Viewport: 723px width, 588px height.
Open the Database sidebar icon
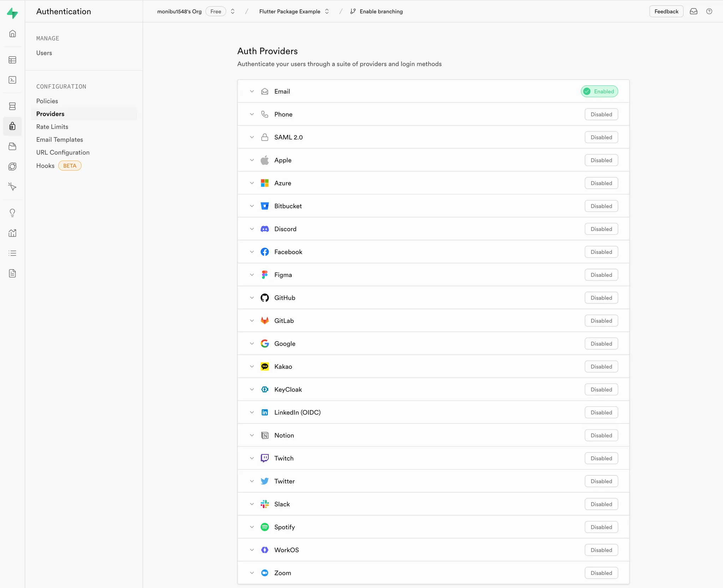pyautogui.click(x=12, y=106)
